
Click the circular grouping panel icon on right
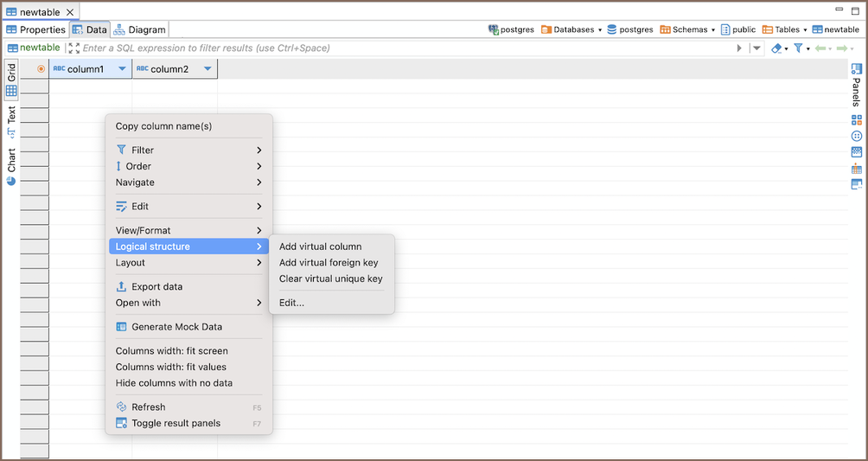[856, 136]
